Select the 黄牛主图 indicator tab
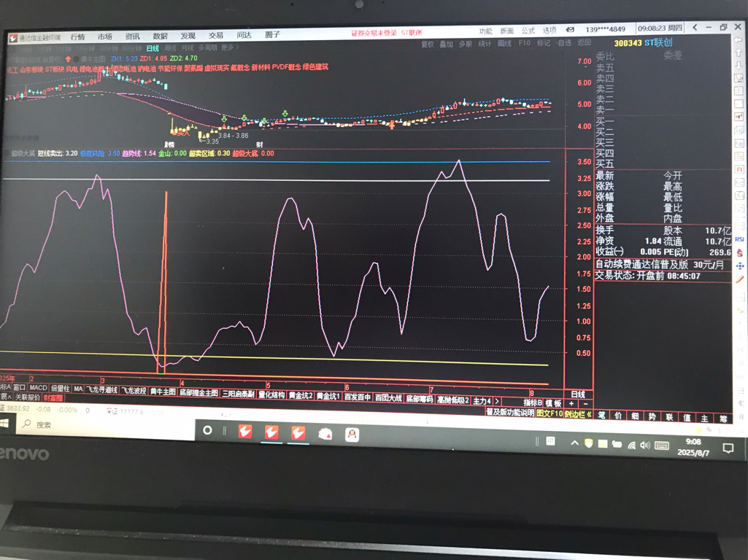Screen dimensions: 748x560 tap(163, 392)
